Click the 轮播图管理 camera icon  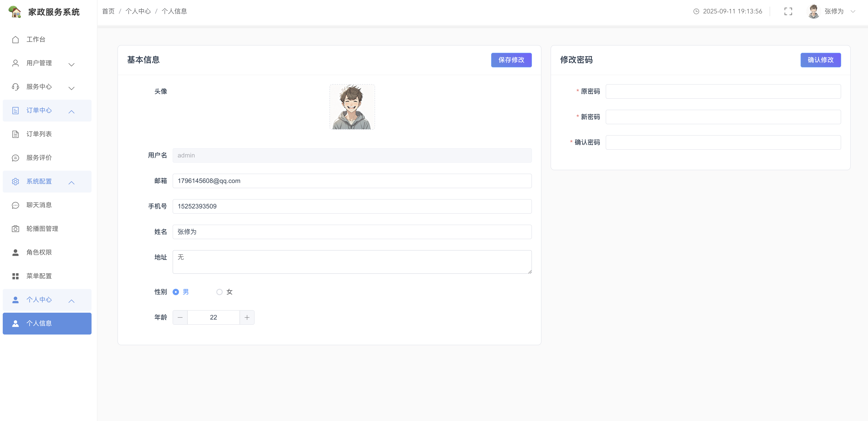tap(15, 229)
